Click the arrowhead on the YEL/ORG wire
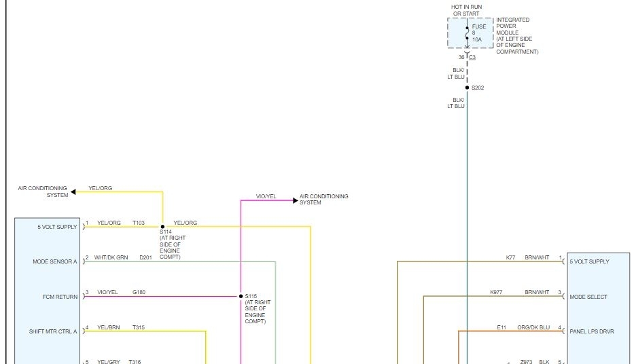Image resolution: width=634 pixels, height=364 pixels. point(73,192)
